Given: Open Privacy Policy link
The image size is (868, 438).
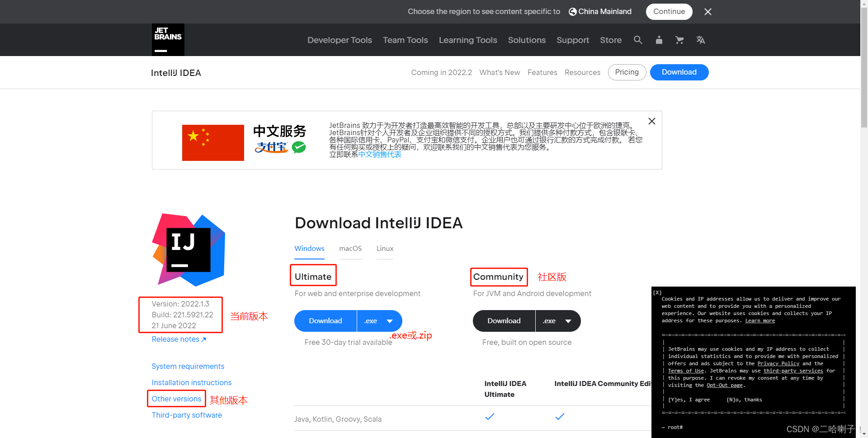Looking at the screenshot, I should (x=778, y=363).
